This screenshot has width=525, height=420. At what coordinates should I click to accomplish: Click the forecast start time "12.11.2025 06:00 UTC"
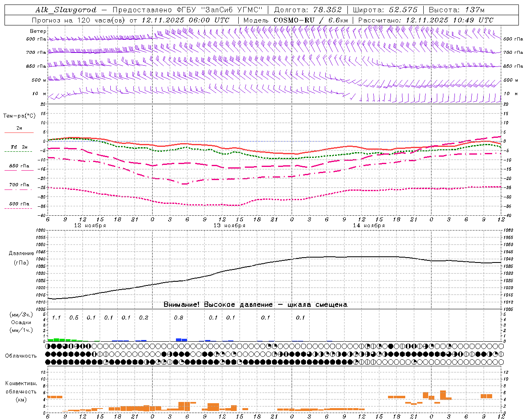click(x=185, y=20)
